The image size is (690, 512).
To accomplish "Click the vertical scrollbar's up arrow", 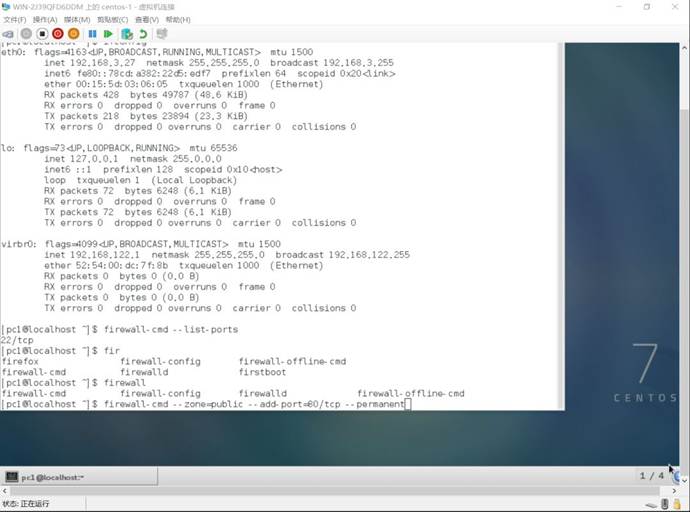I will coord(685,47).
